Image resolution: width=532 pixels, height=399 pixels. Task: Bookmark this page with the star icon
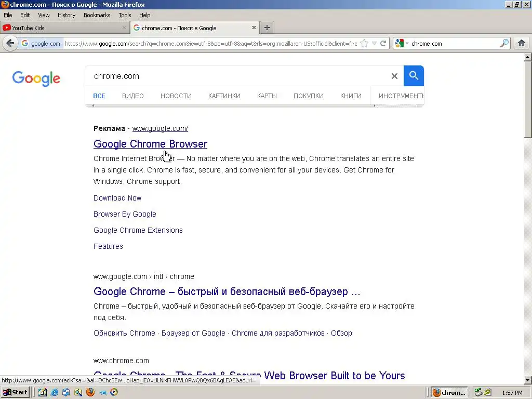[364, 44]
